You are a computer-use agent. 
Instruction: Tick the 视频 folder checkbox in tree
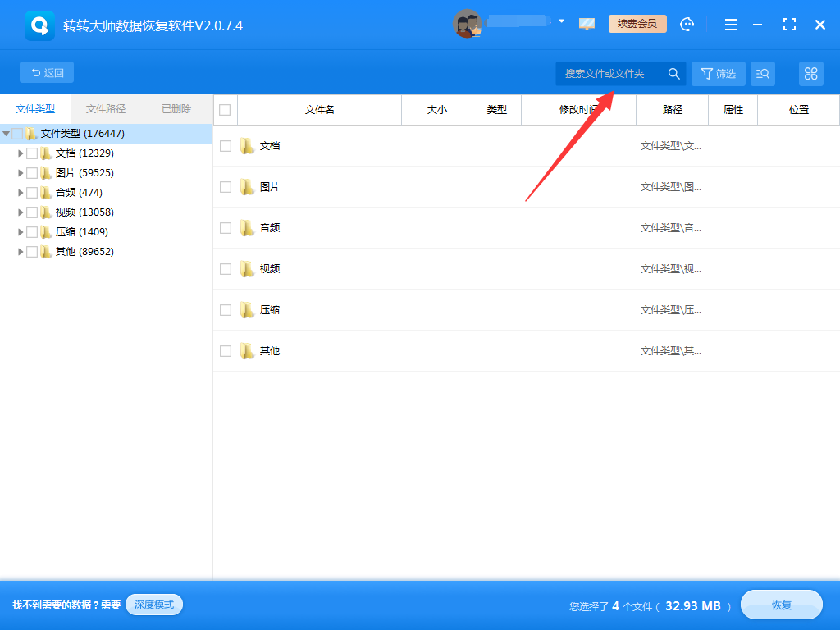point(33,212)
